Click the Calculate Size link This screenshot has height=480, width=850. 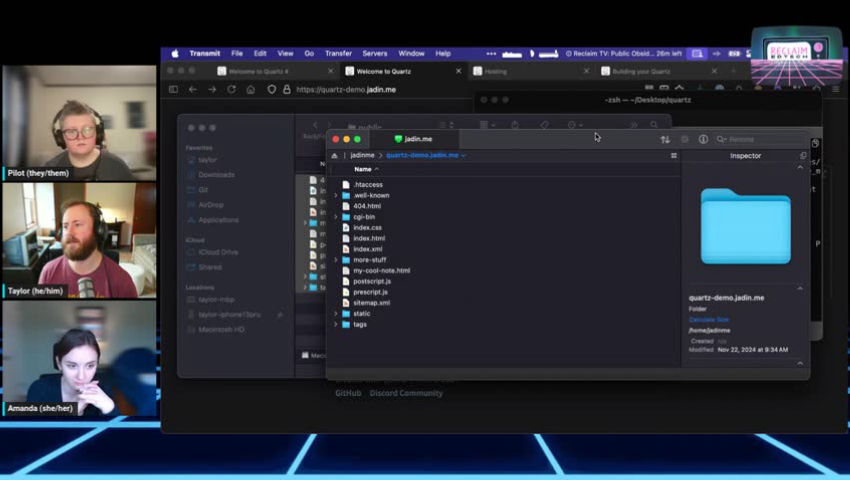[709, 319]
